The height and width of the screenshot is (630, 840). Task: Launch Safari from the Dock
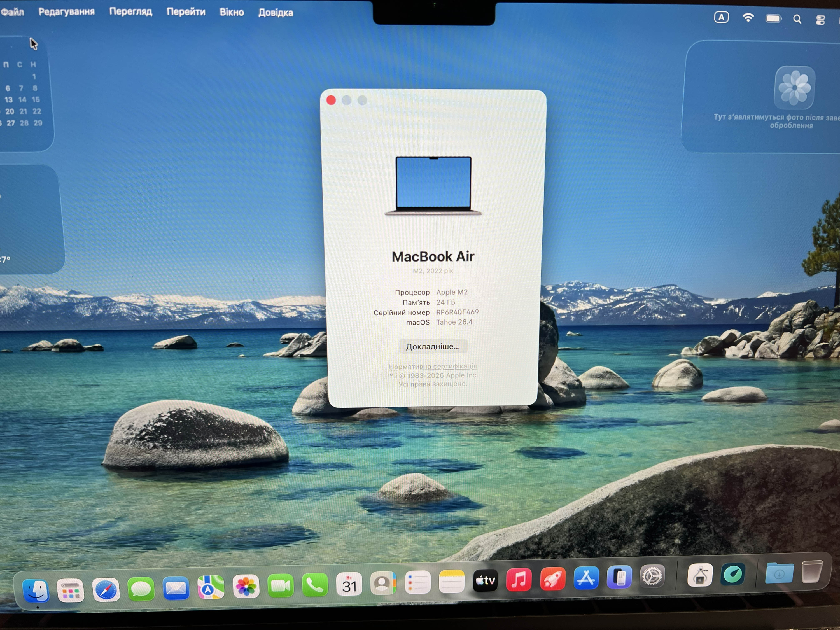coord(106,590)
